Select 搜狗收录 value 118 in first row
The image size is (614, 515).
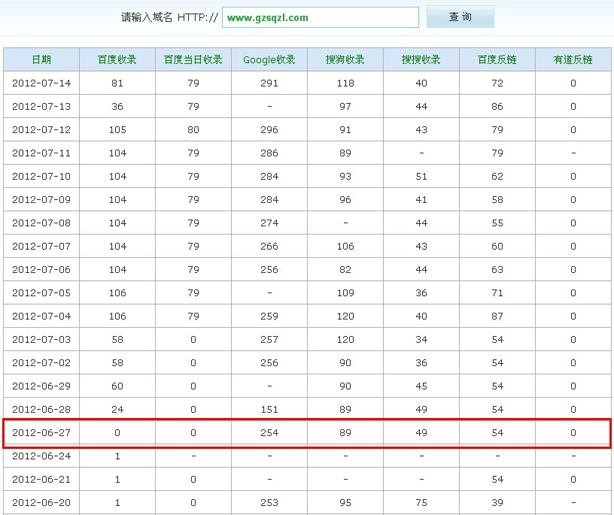point(345,83)
